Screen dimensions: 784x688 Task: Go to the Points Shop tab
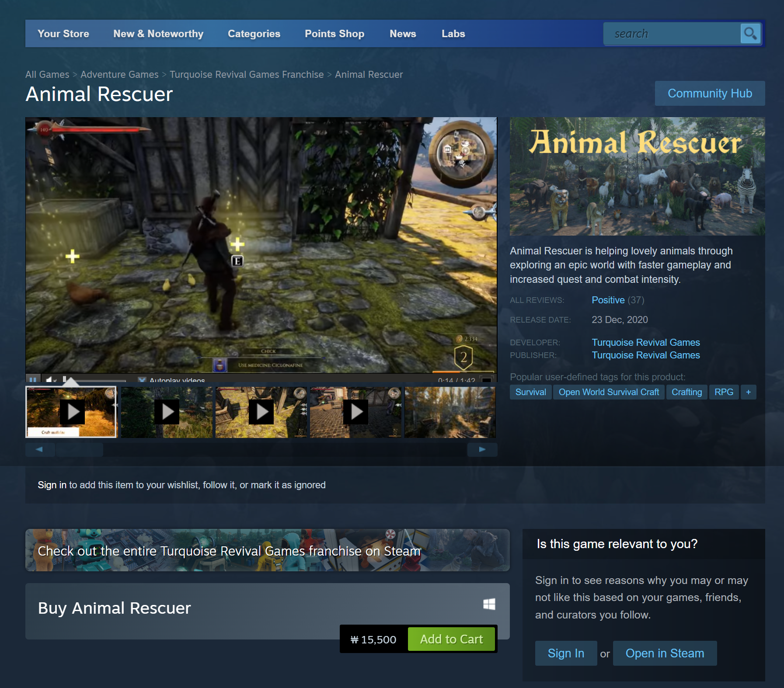click(x=335, y=34)
